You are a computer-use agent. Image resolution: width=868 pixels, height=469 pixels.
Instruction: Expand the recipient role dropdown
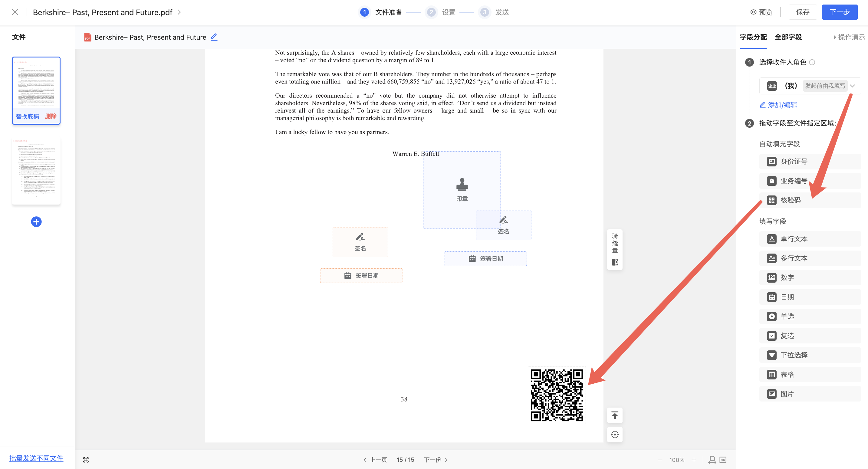(852, 86)
